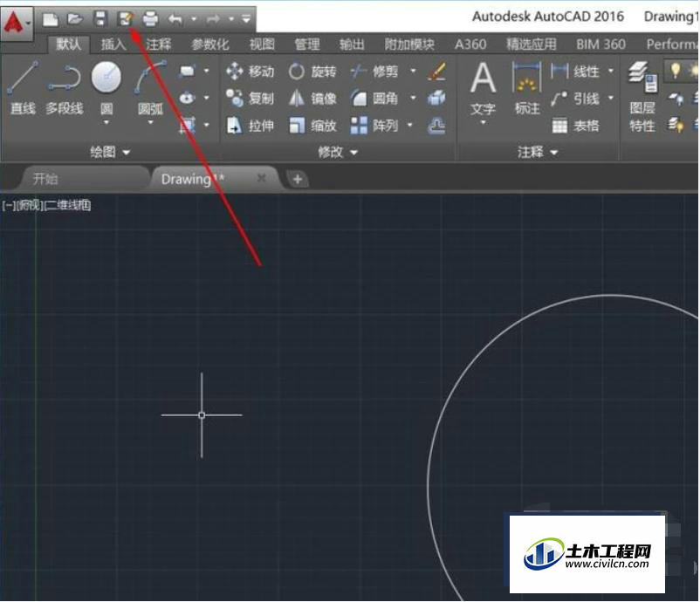Click the hatch tool icon in the 绘图 panel
The height and width of the screenshot is (602, 700).
187,126
